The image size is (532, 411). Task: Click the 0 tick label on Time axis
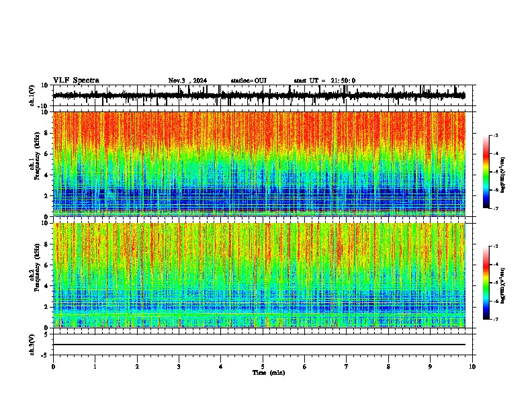pos(53,367)
